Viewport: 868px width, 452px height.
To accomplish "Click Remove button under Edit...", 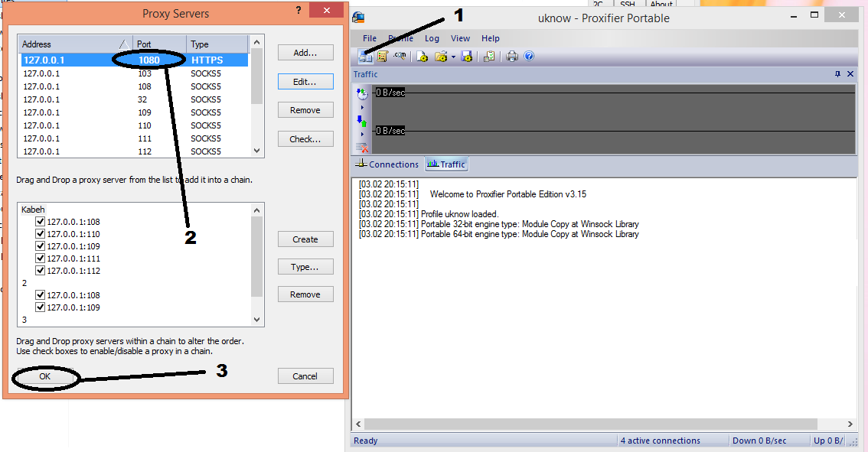I will 305,110.
